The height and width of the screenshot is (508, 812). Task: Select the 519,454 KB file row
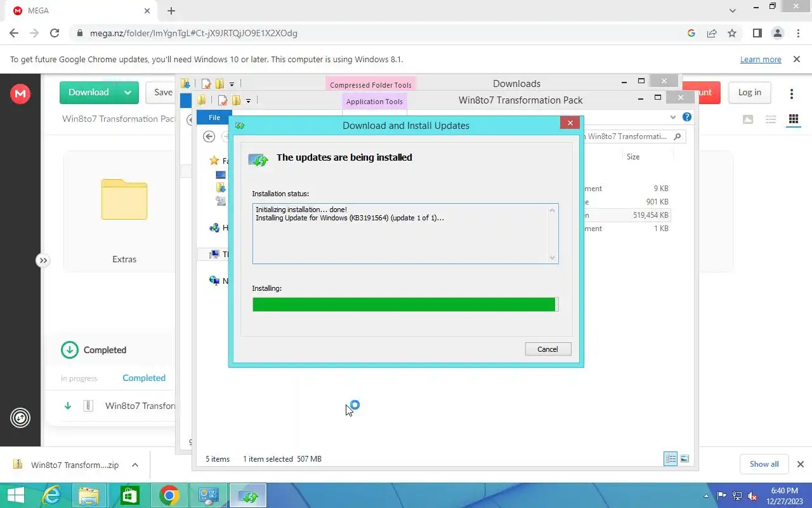(x=627, y=215)
